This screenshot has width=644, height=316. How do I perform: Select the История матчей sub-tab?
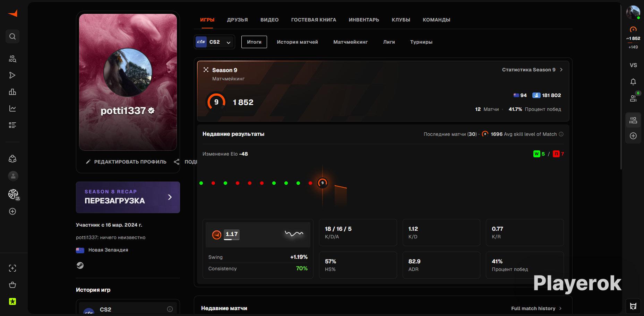(297, 42)
